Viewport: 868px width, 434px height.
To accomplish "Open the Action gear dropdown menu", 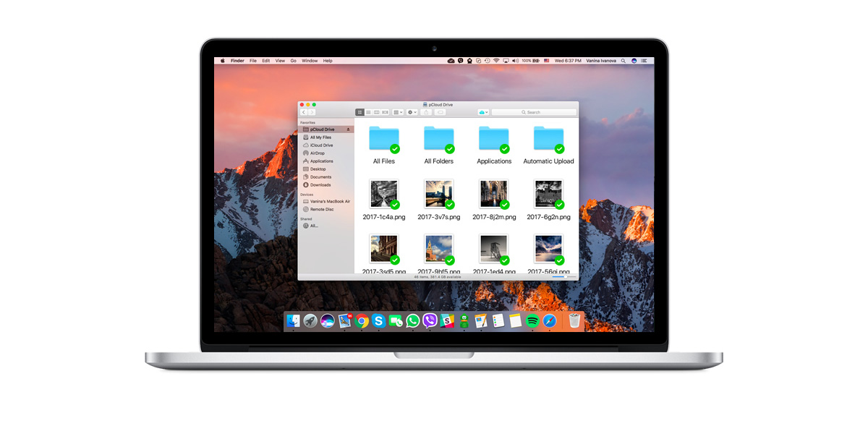I will (412, 112).
